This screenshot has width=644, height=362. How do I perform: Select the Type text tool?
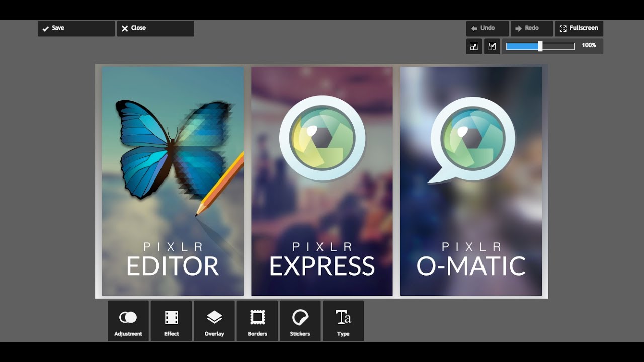(343, 321)
